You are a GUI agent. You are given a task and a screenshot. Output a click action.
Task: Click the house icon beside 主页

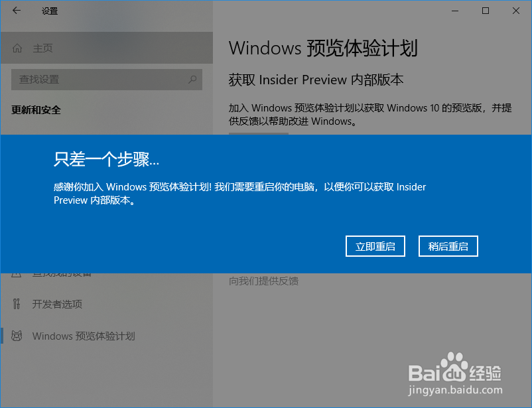coord(17,48)
